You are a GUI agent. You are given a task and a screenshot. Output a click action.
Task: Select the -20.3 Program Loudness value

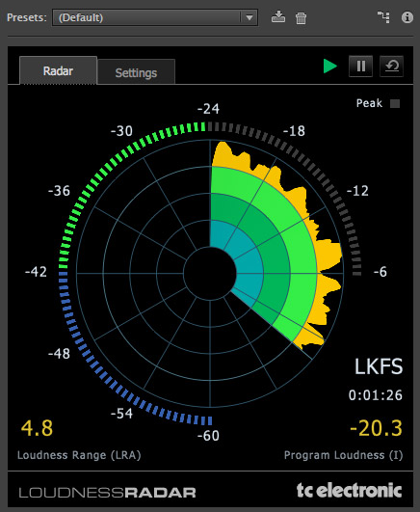coord(377,428)
